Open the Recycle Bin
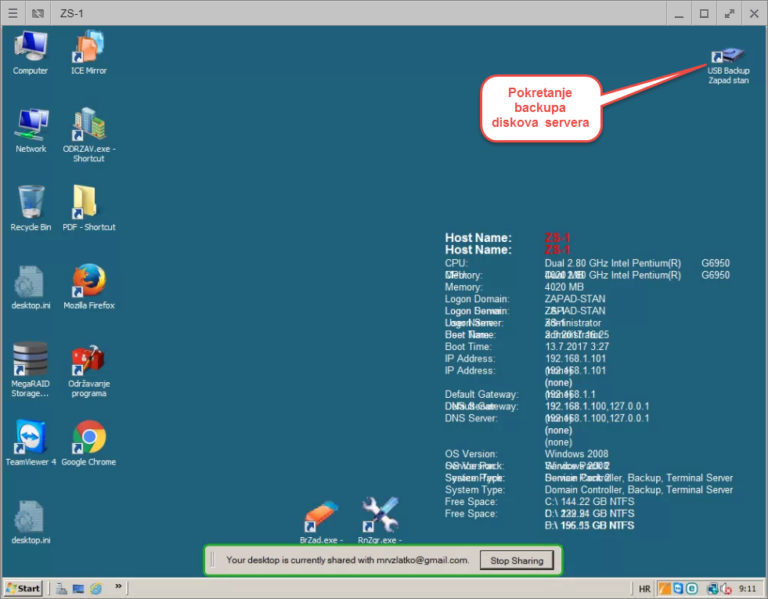The image size is (768, 599). [x=30, y=204]
